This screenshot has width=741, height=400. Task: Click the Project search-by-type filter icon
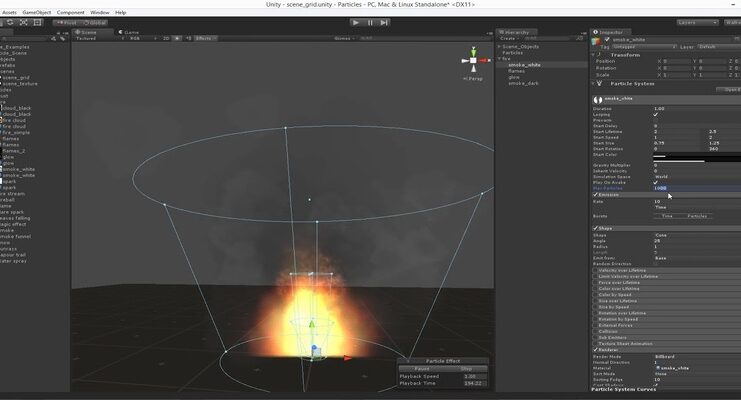[53, 38]
